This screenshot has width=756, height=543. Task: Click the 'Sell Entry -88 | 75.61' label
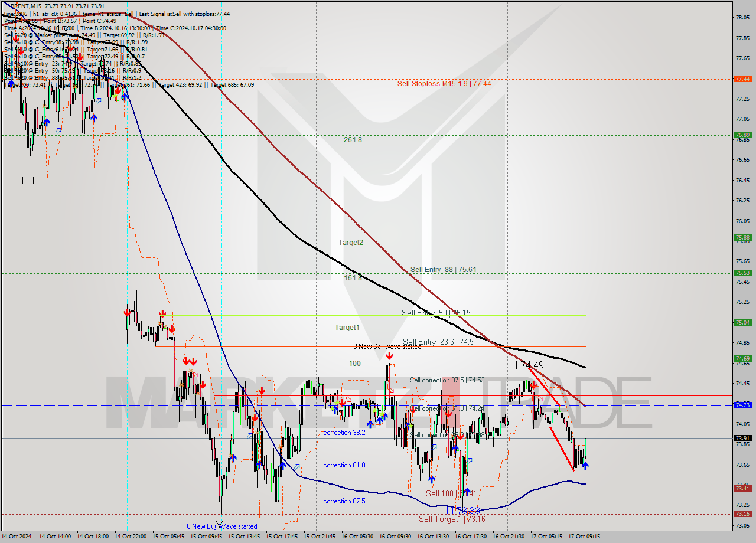pyautogui.click(x=444, y=270)
